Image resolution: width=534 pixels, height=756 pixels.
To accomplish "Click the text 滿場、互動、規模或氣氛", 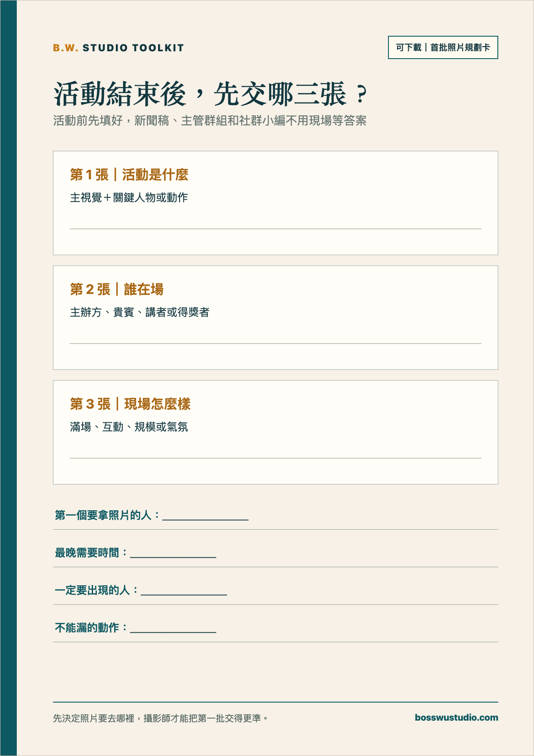I will 129,427.
